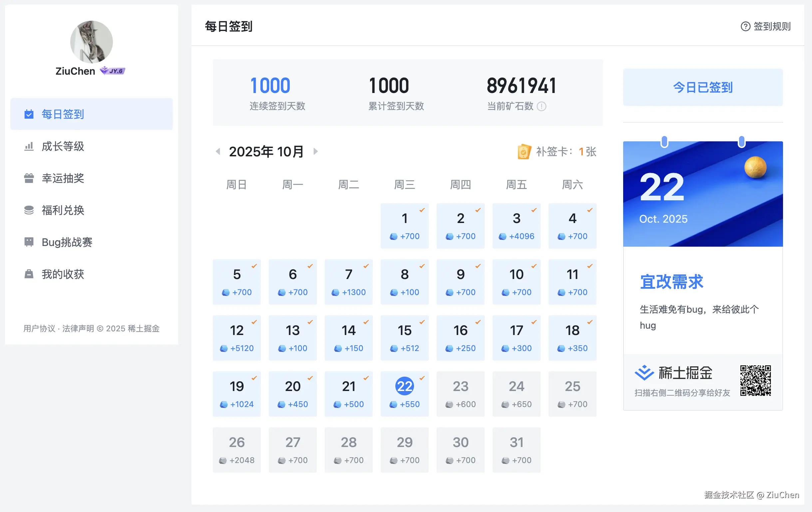Open 福利兑换 via its coins icon
The width and height of the screenshot is (812, 512).
tap(29, 210)
